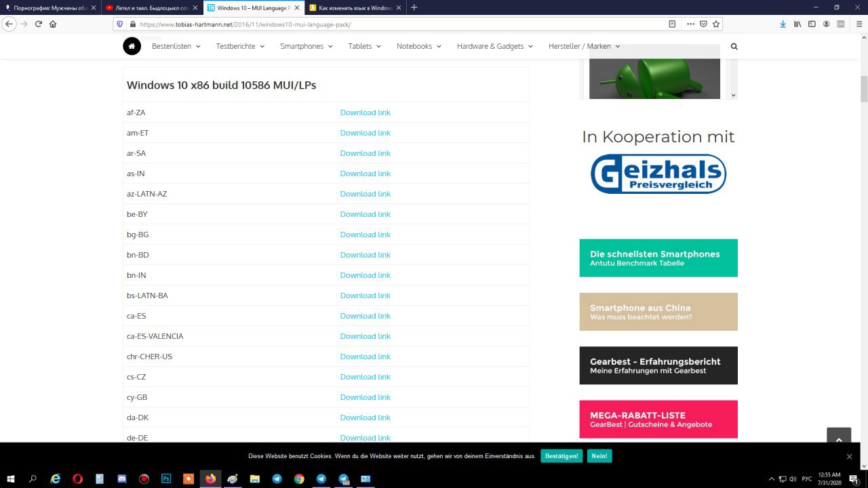Viewport: 868px width, 488px height.
Task: Toggle reader view icon in address bar
Action: 672,24
